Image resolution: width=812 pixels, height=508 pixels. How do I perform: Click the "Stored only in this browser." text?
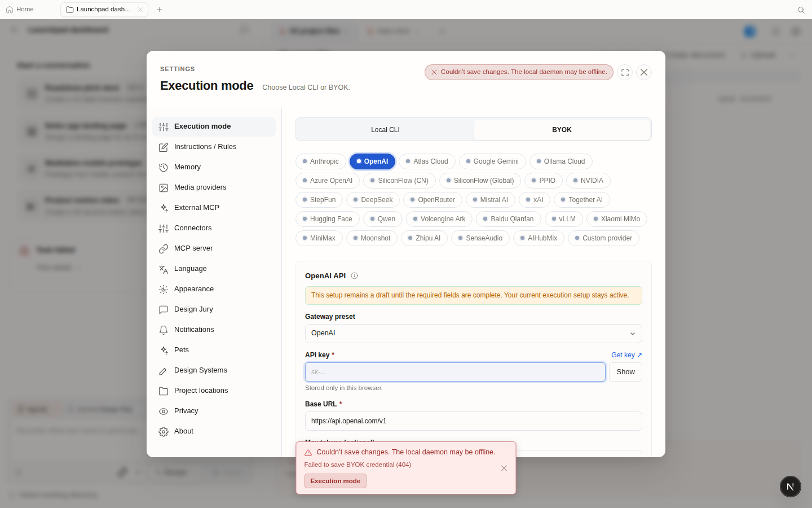(x=344, y=388)
